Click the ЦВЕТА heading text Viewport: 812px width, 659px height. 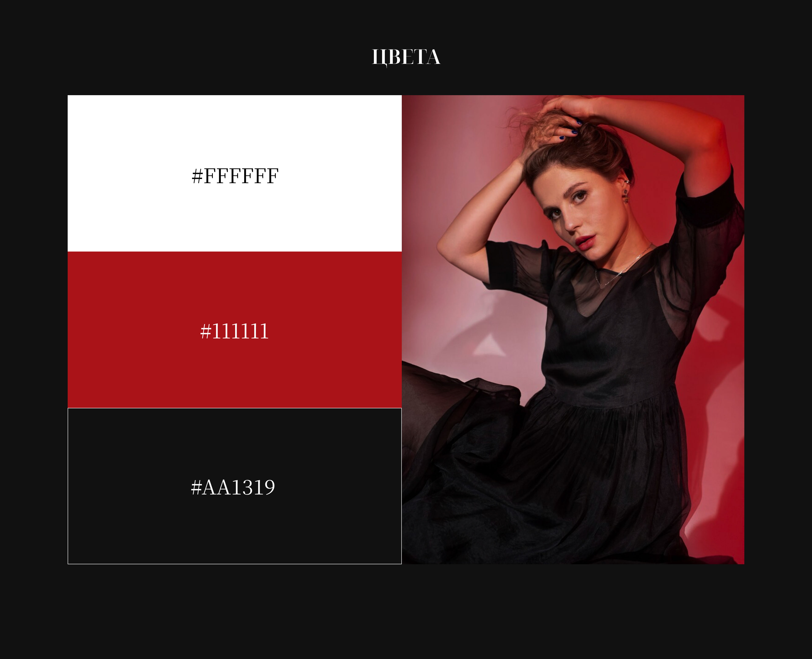[406, 57]
